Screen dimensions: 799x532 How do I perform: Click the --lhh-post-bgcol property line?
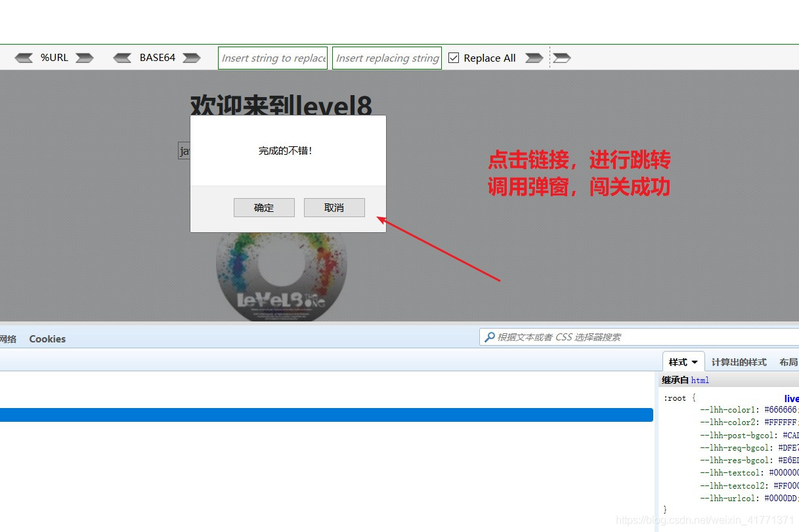pyautogui.click(x=749, y=435)
